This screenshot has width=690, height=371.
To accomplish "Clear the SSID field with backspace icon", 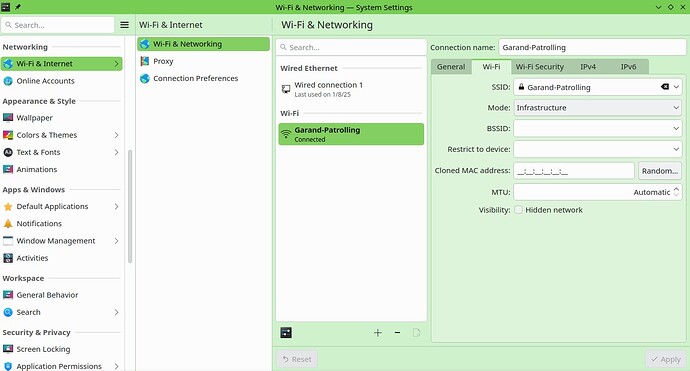I will 664,87.
